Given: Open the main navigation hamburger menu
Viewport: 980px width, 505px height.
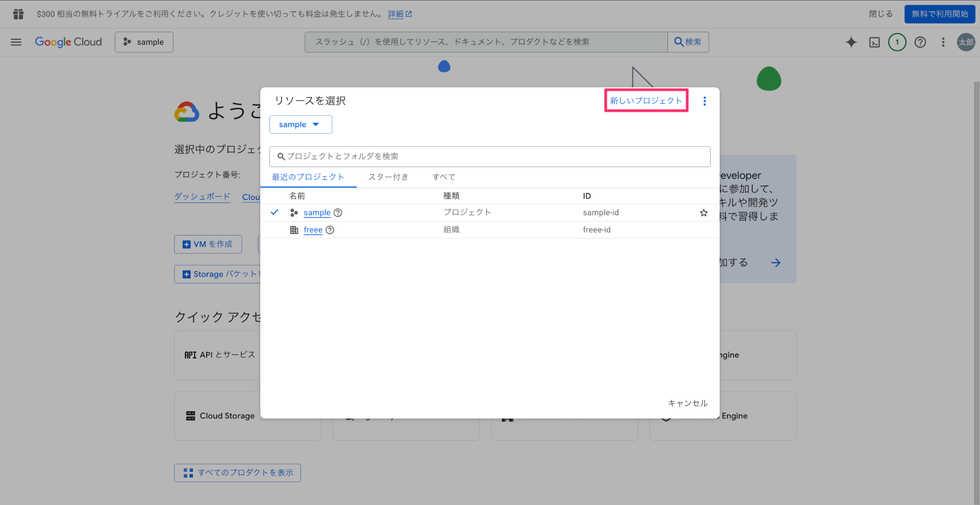Looking at the screenshot, I should tap(16, 42).
